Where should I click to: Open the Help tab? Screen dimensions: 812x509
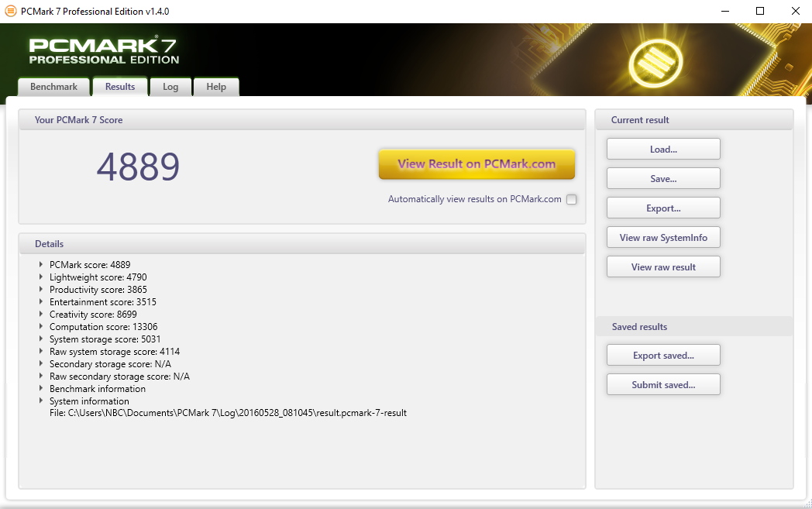[x=216, y=87]
